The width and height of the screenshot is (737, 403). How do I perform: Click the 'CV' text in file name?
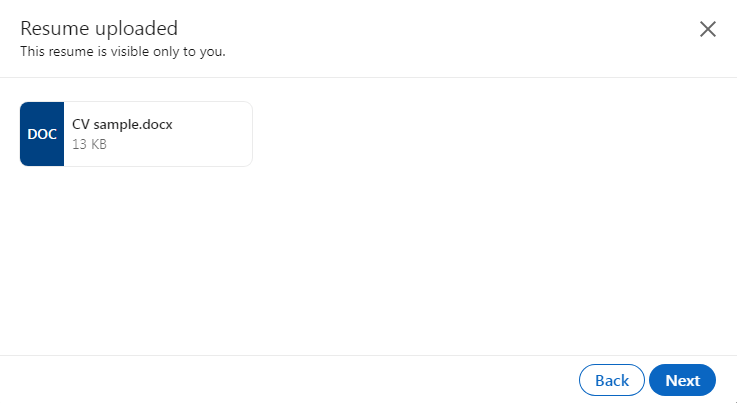point(80,125)
